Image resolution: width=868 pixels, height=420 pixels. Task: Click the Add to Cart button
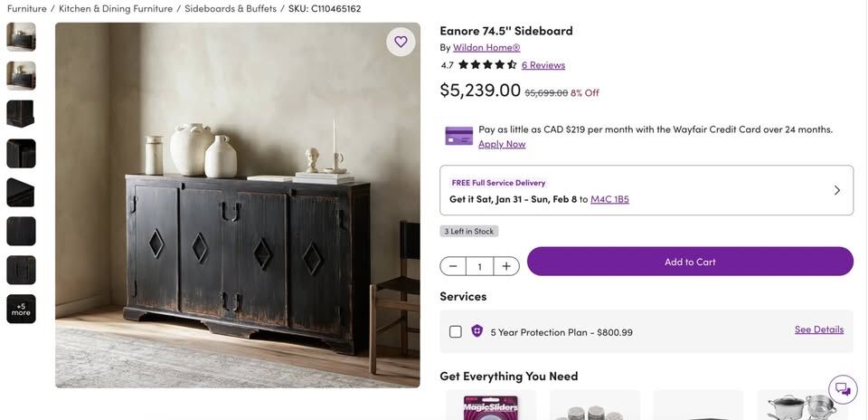[690, 262]
